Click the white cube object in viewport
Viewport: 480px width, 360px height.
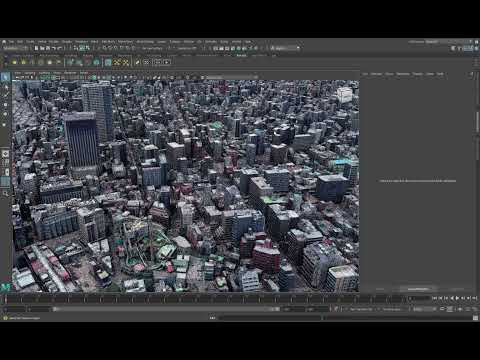click(345, 95)
